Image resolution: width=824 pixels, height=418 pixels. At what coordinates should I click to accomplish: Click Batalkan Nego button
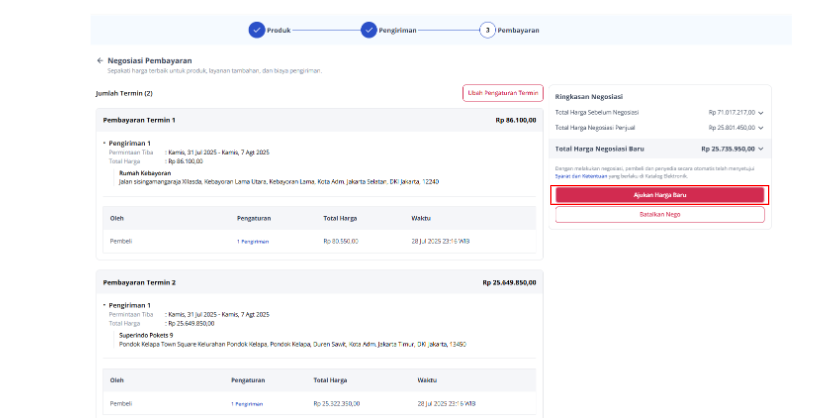point(660,215)
